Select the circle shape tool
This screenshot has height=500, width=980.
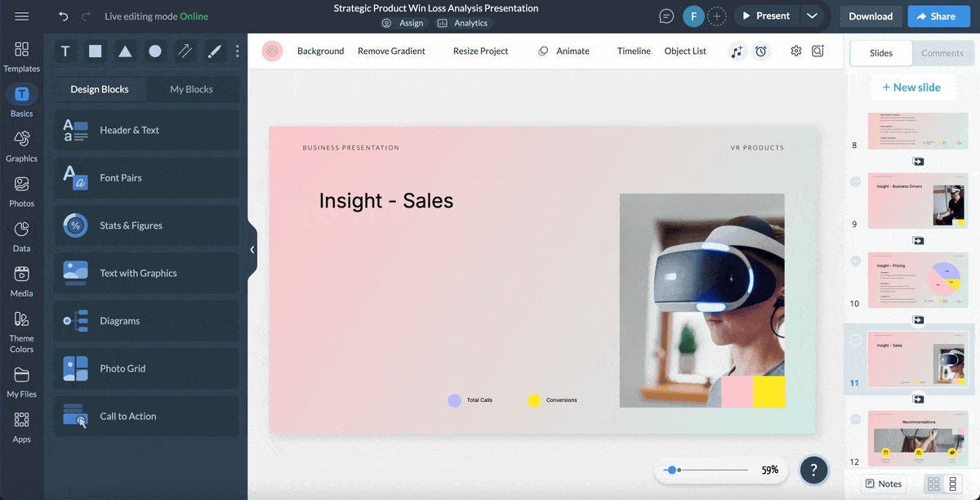click(x=154, y=51)
